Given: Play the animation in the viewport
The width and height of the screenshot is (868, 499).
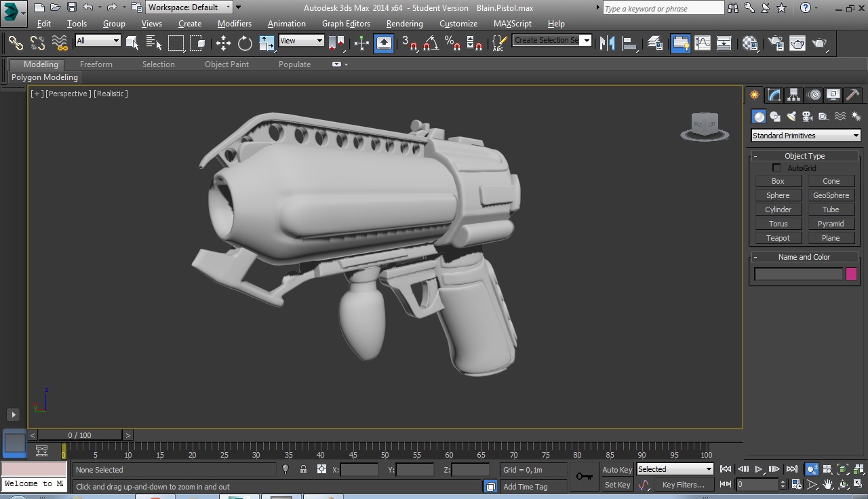Looking at the screenshot, I should 759,468.
